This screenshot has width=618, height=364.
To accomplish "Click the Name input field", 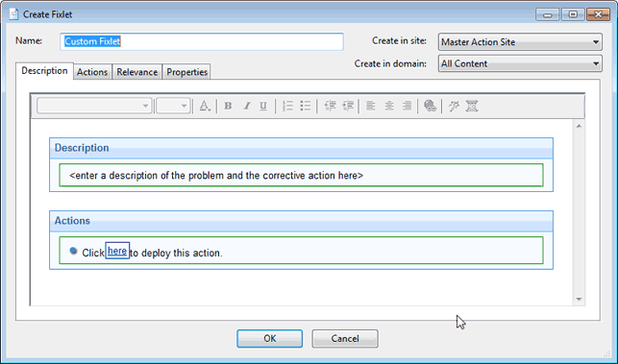I will [x=202, y=41].
